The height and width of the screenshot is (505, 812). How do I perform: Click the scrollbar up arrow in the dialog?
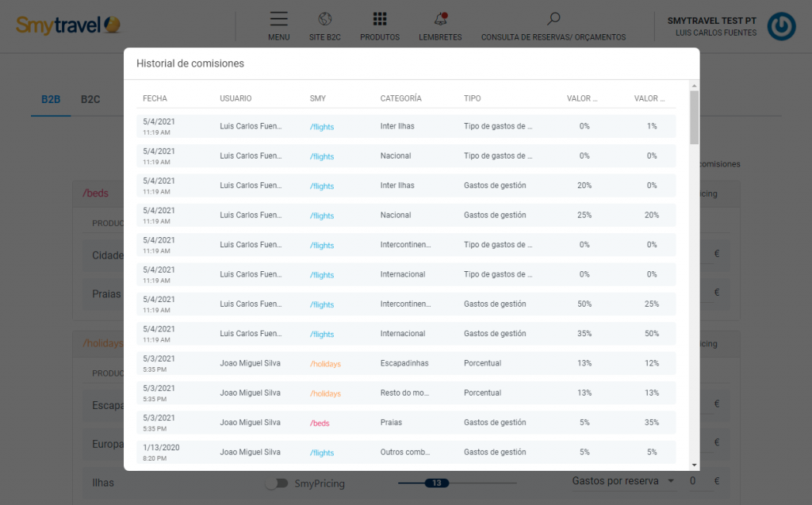[695, 86]
